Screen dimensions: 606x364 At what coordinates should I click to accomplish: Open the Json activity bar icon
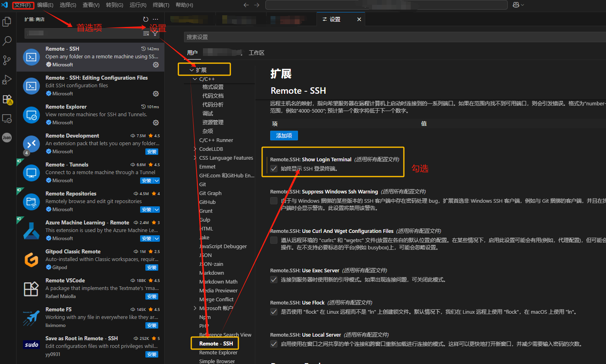(7, 138)
